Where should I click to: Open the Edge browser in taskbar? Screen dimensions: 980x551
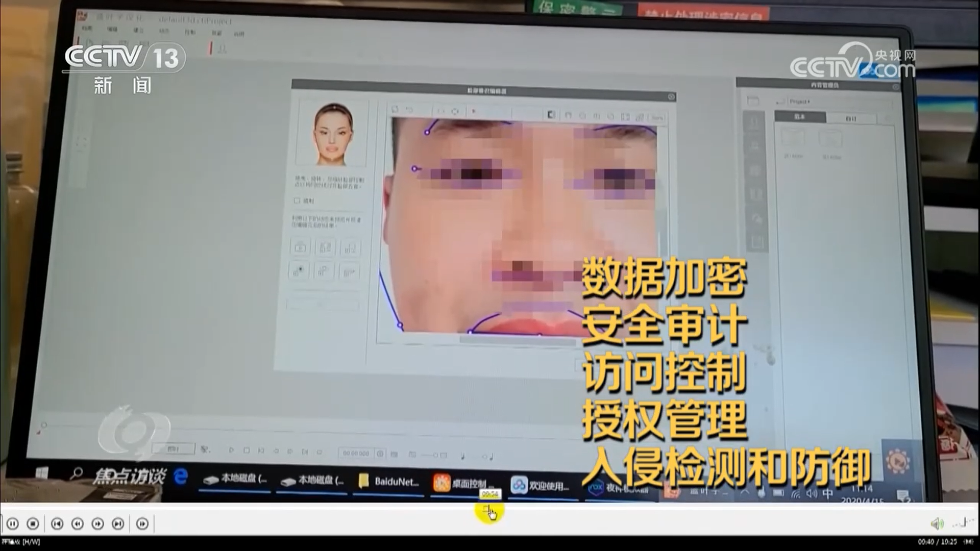tap(181, 477)
